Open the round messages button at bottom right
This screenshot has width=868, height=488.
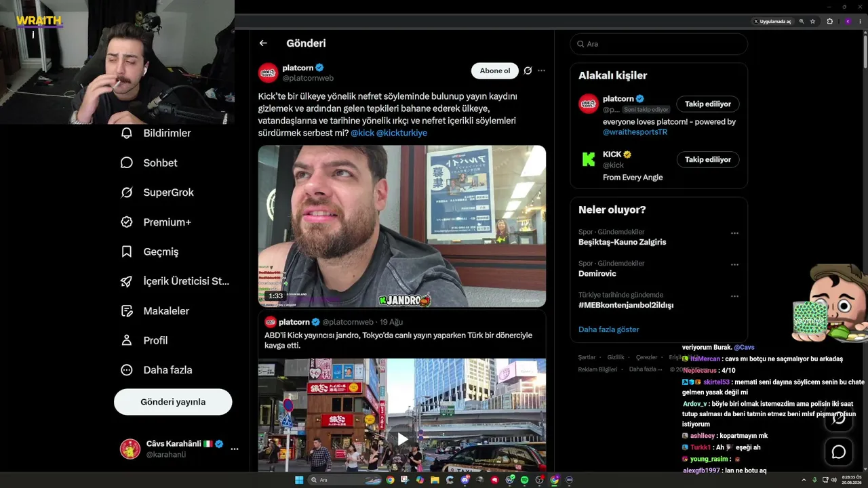point(839,452)
